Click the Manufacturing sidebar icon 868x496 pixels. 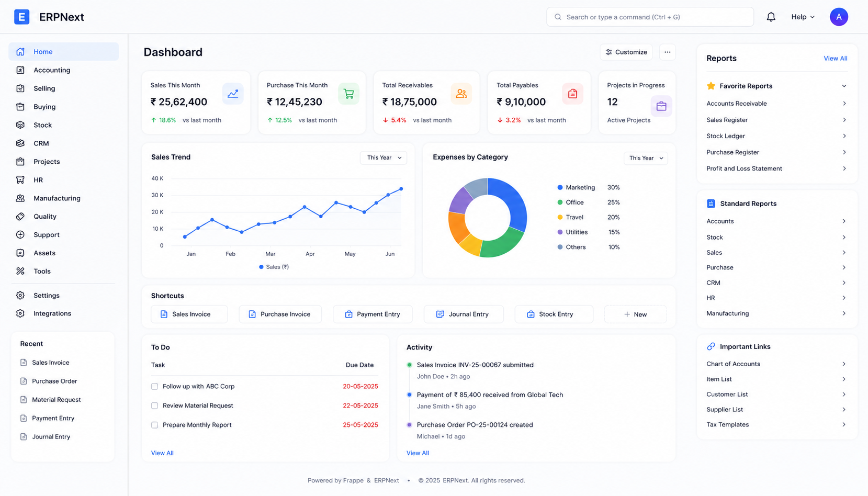[20, 198]
